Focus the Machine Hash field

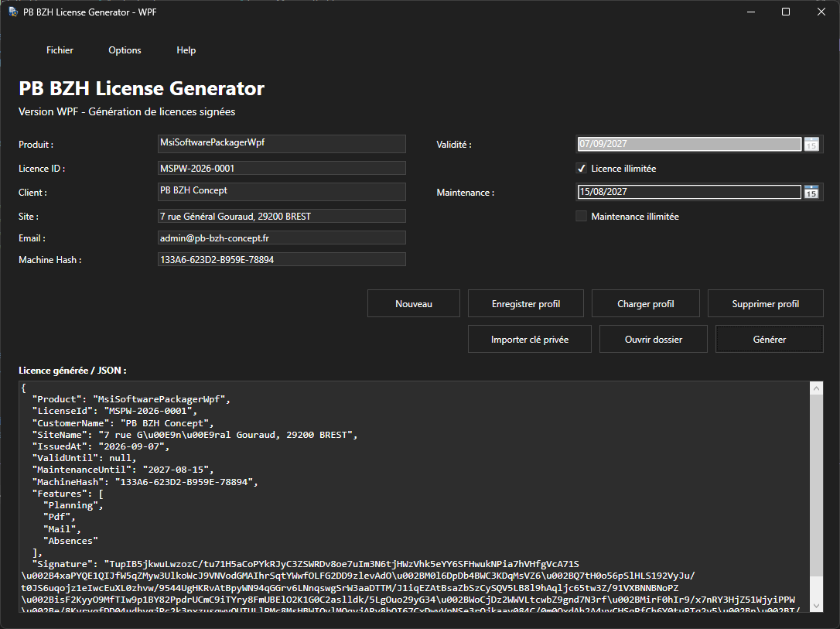click(x=282, y=259)
